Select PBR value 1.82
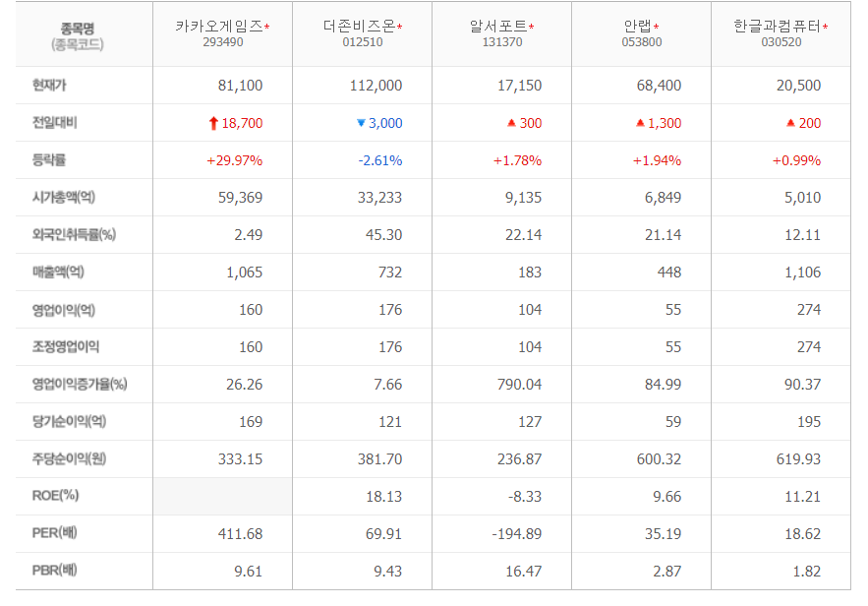Screen dimensions: 868x606 806,572
